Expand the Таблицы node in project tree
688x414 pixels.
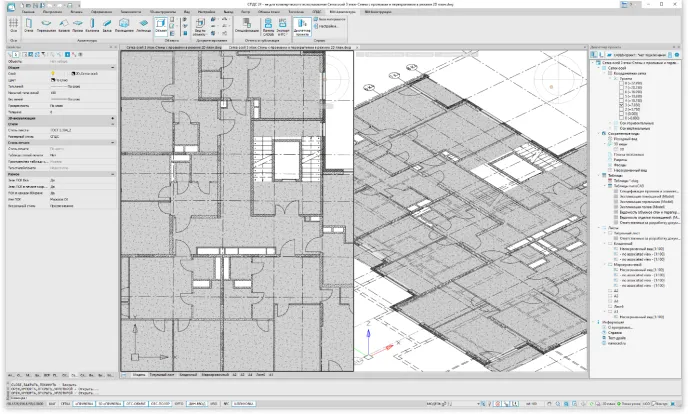click(x=598, y=174)
